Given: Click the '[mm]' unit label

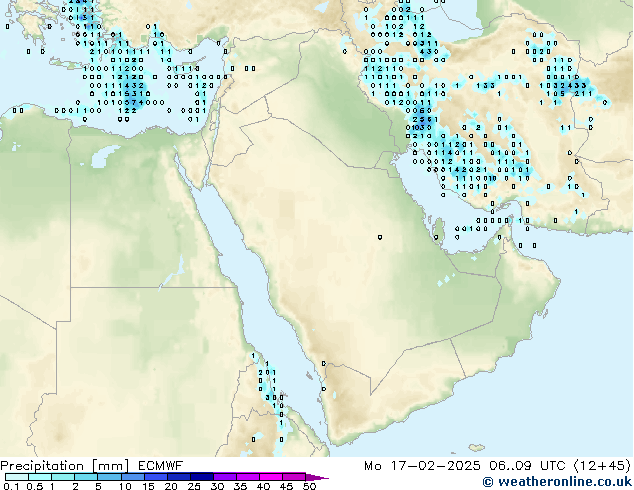Looking at the screenshot, I should coord(111,466).
